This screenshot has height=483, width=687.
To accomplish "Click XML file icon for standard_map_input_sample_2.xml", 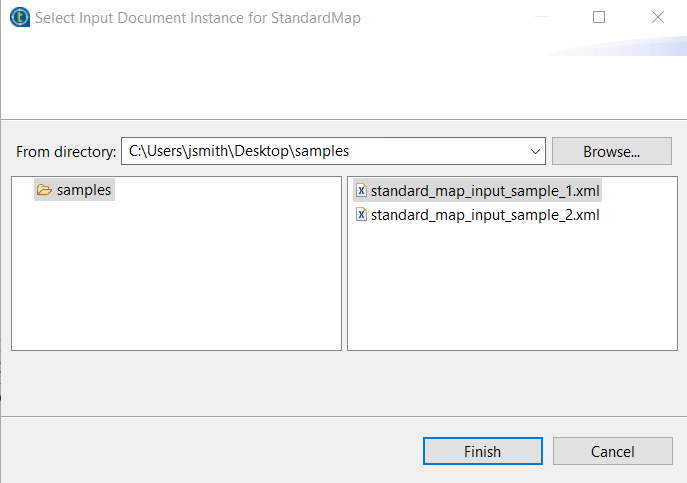I will [361, 215].
